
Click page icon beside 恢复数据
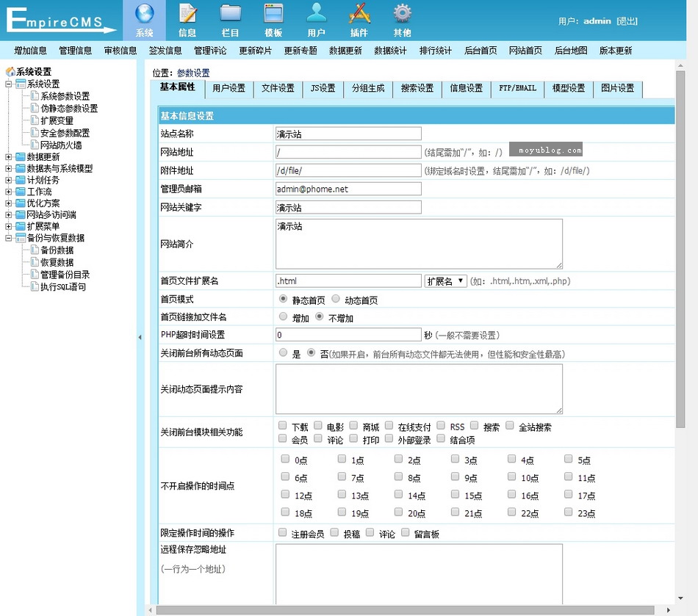[x=35, y=262]
